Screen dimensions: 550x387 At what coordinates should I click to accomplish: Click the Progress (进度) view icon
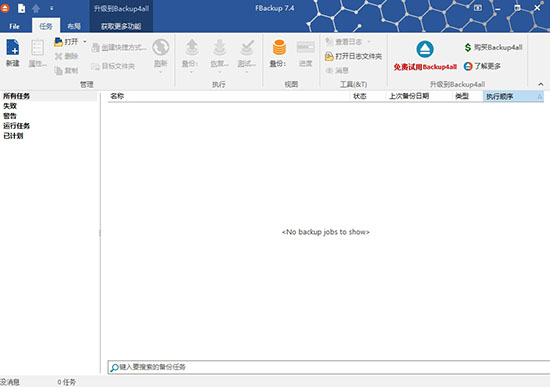click(x=305, y=47)
